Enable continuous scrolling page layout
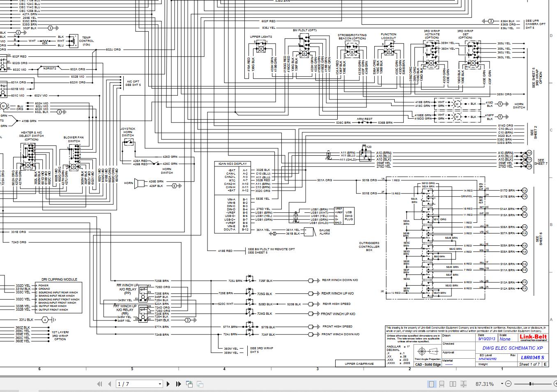The width and height of the screenshot is (557, 392). tap(442, 384)
